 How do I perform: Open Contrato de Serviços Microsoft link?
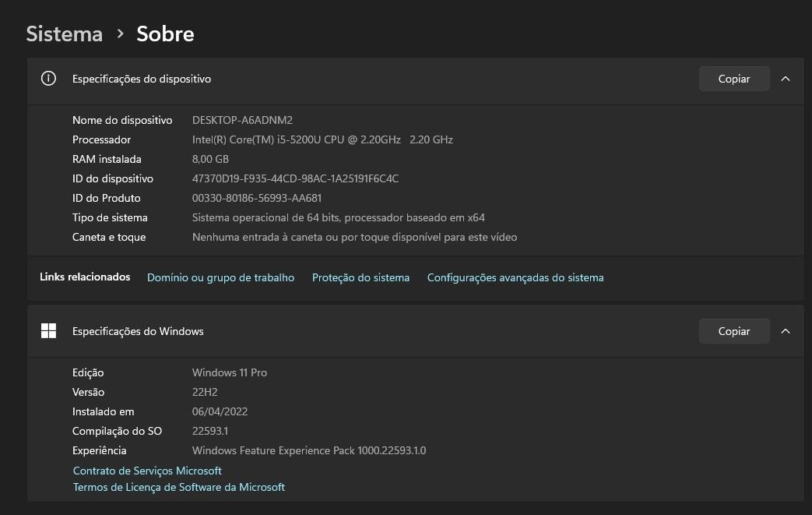click(147, 471)
